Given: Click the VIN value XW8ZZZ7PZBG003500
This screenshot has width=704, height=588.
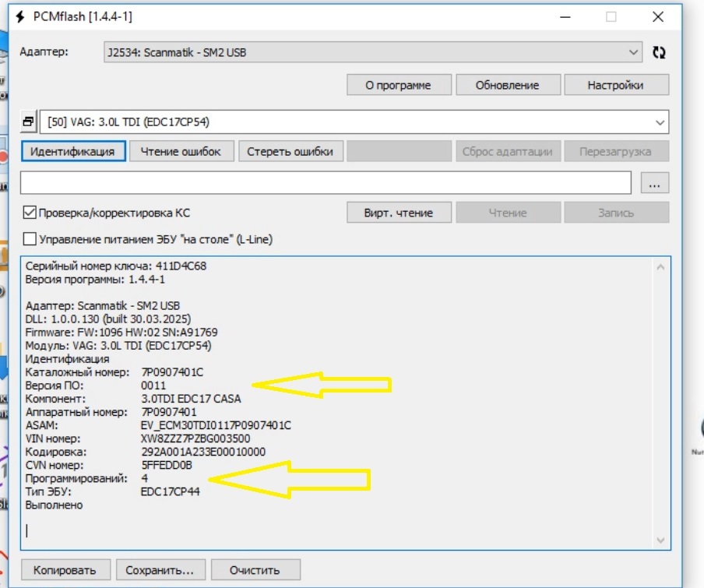Looking at the screenshot, I should (195, 438).
